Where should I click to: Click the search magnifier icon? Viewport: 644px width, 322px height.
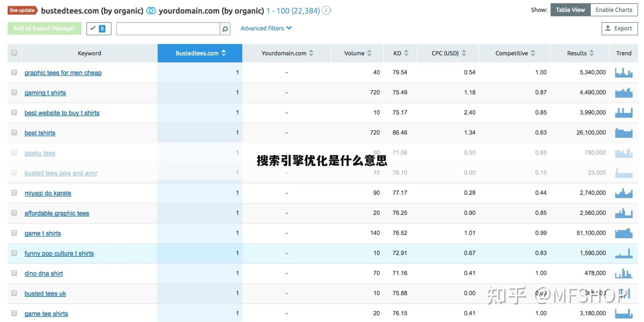coord(225,29)
